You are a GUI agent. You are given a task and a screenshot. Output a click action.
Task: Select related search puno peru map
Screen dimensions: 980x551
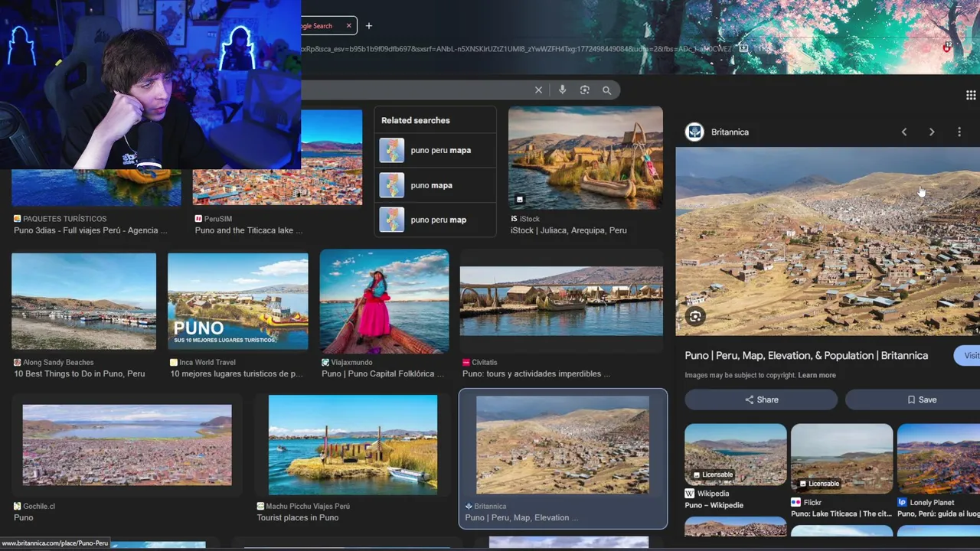click(x=435, y=220)
